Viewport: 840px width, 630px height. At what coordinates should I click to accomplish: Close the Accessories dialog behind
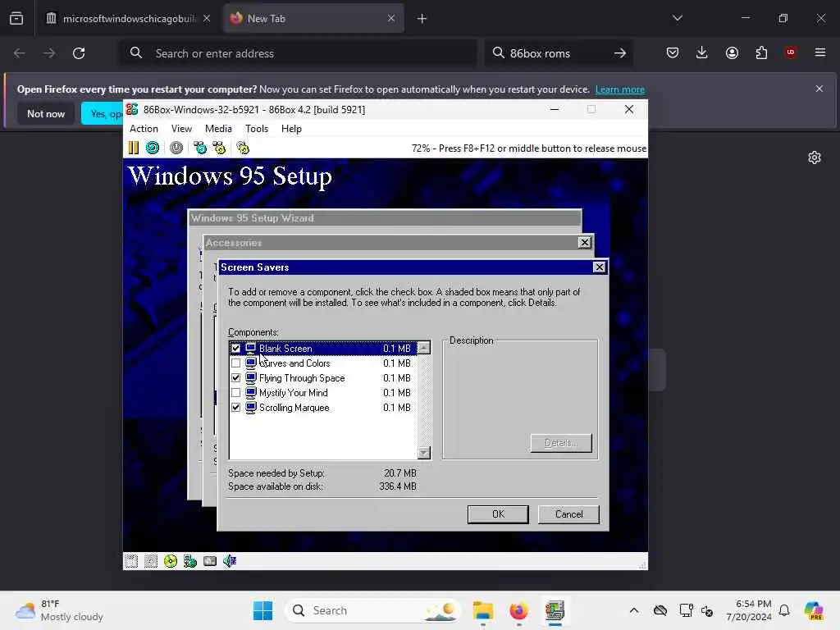(584, 242)
